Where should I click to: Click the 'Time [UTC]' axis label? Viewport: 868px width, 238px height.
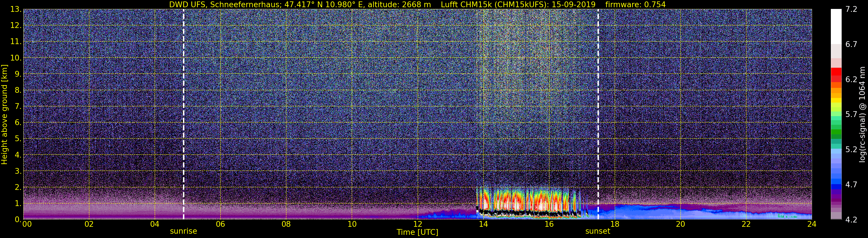tap(417, 232)
